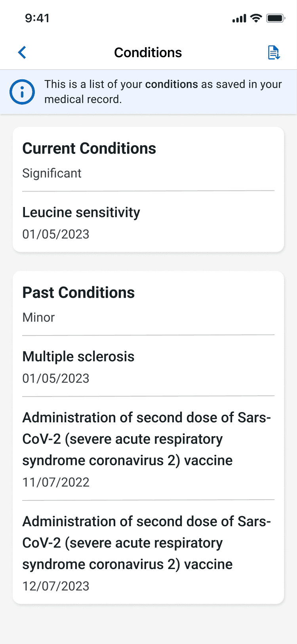Screen dimensions: 297x644
Task: Go back using the blue chevron arrow
Action: click(x=22, y=52)
